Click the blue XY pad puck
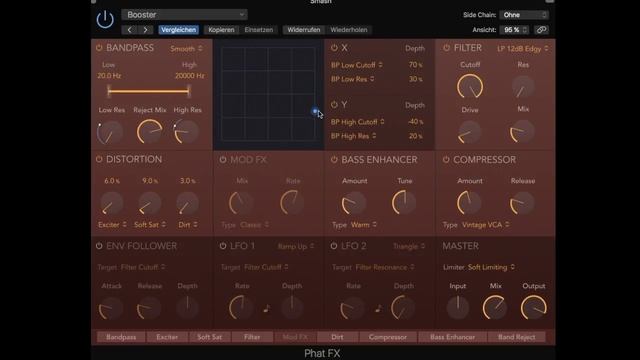Viewport: 640px width, 360px height. [315, 111]
